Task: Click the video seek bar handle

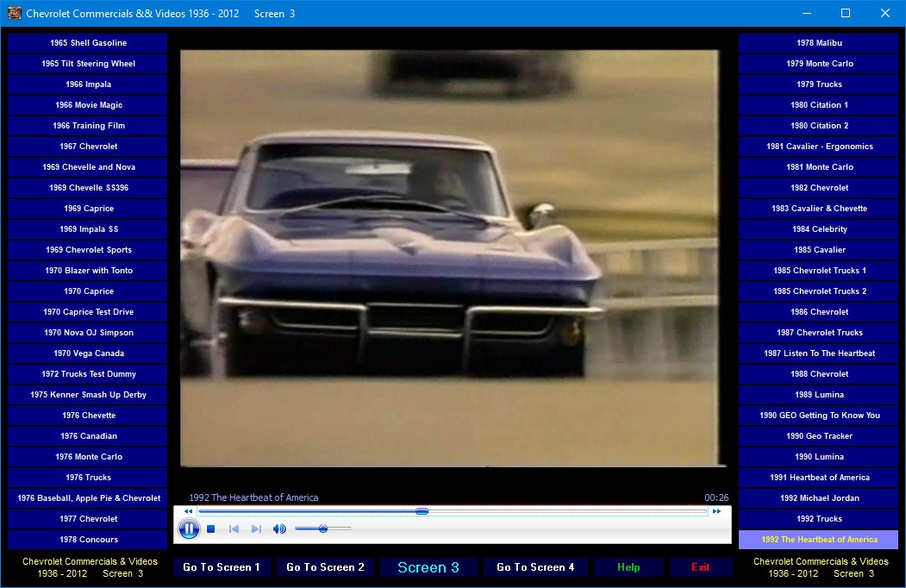Action: click(x=422, y=511)
